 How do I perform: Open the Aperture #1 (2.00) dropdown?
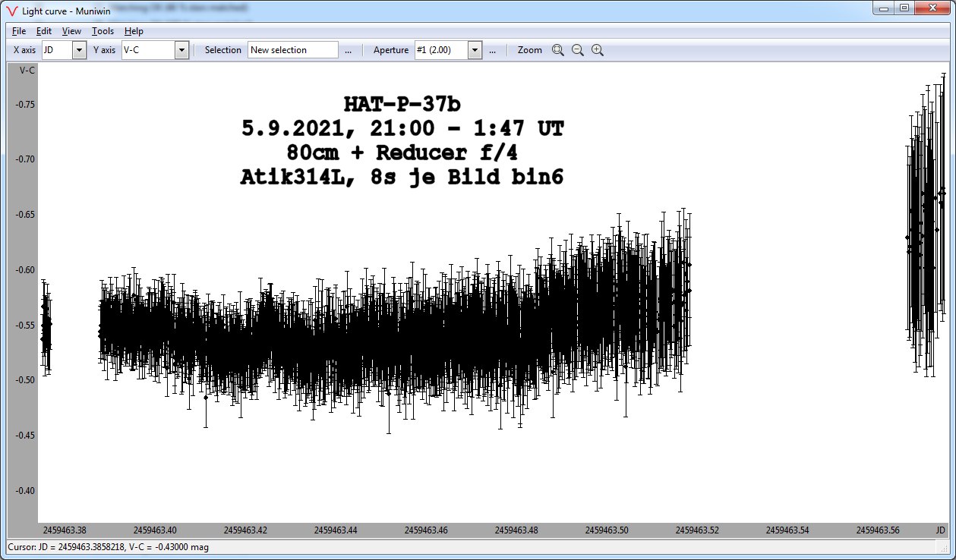[475, 50]
